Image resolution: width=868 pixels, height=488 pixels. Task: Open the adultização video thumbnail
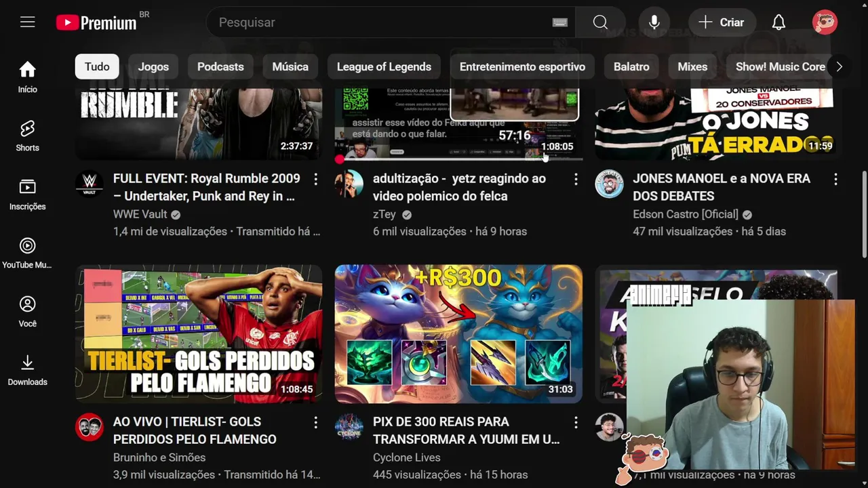(x=458, y=123)
